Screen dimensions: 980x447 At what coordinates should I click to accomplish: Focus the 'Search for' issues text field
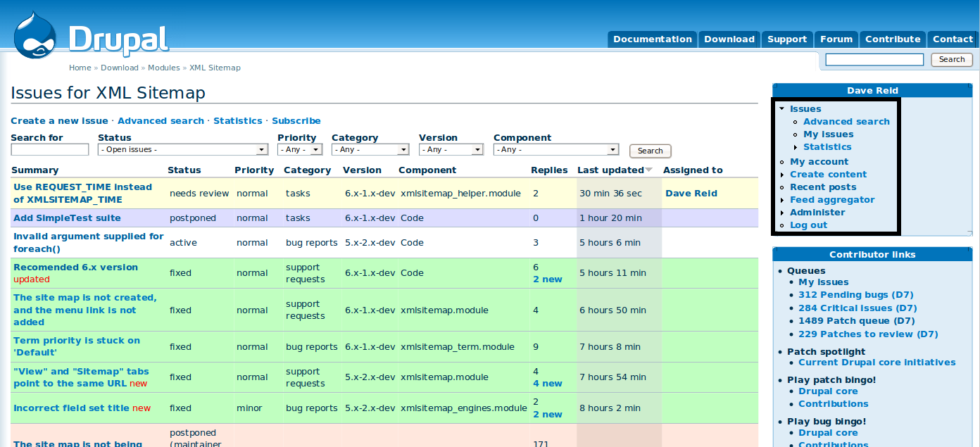click(x=50, y=150)
